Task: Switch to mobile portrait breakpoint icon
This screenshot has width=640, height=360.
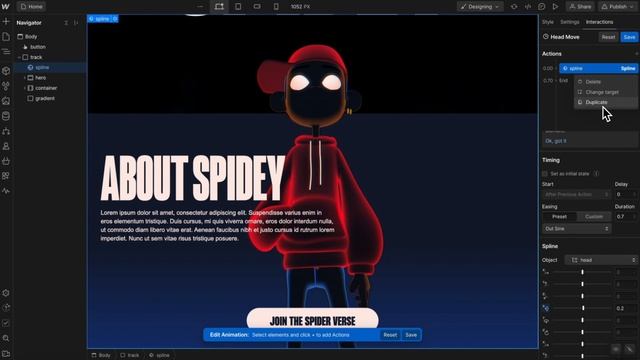Action: tap(276, 7)
